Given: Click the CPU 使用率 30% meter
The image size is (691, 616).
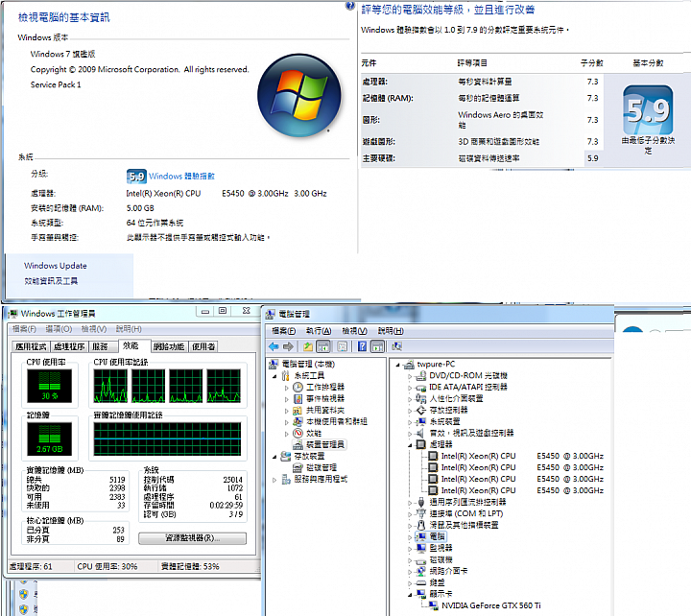Looking at the screenshot, I should coord(49,386).
